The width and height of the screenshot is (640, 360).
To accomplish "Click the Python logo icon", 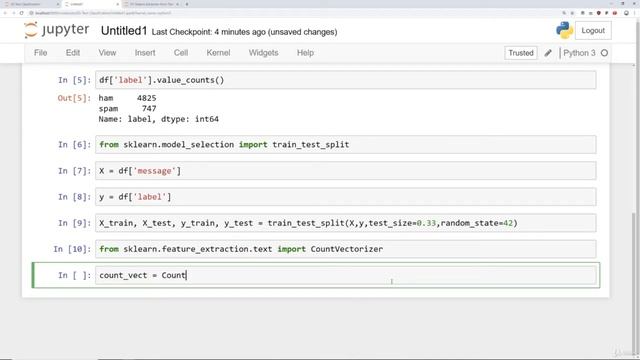I will [564, 31].
